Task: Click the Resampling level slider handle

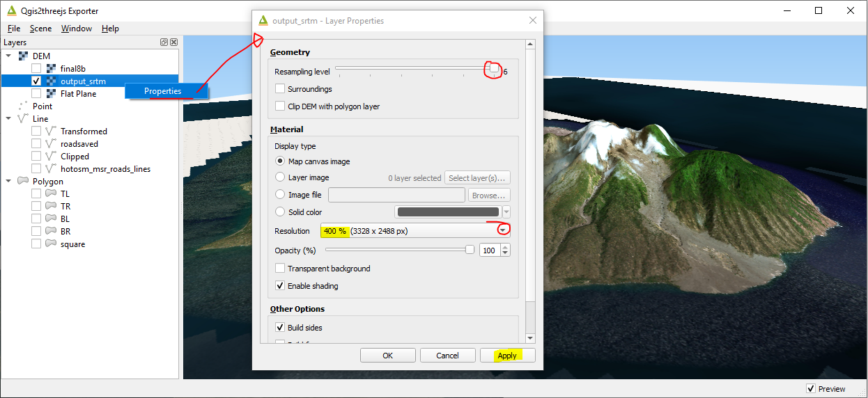Action: click(493, 69)
